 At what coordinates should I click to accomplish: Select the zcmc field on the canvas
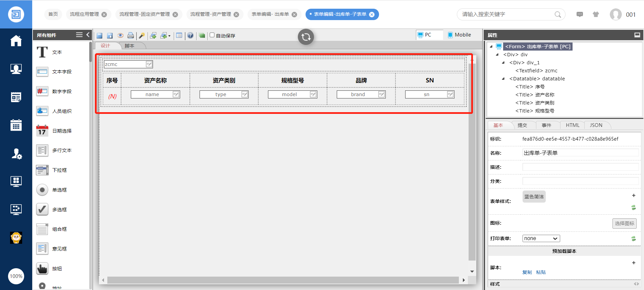point(128,64)
